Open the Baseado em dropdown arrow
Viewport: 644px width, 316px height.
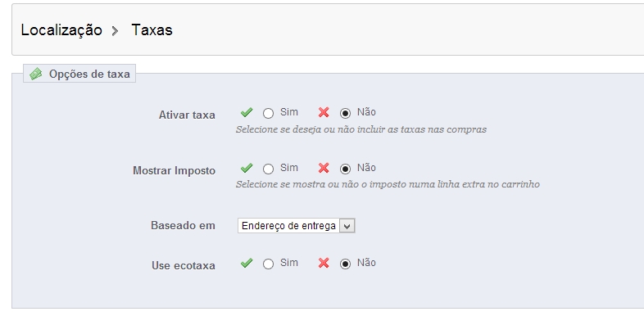(347, 226)
